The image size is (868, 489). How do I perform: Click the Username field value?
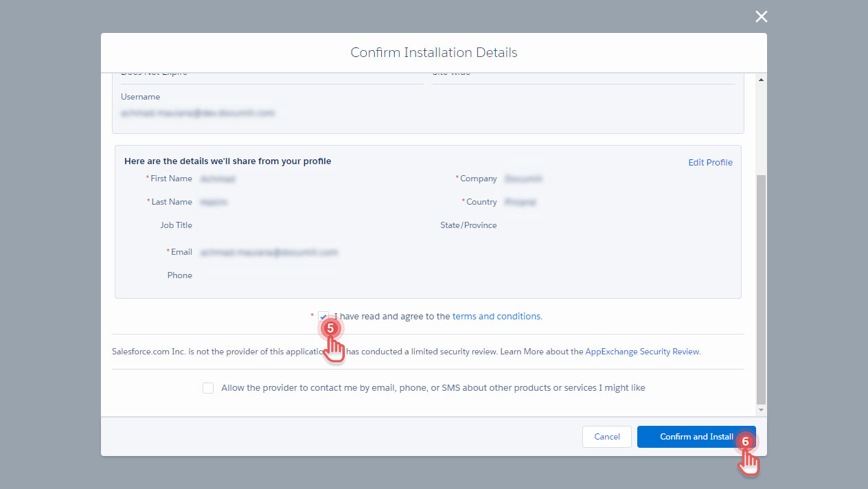coord(198,113)
